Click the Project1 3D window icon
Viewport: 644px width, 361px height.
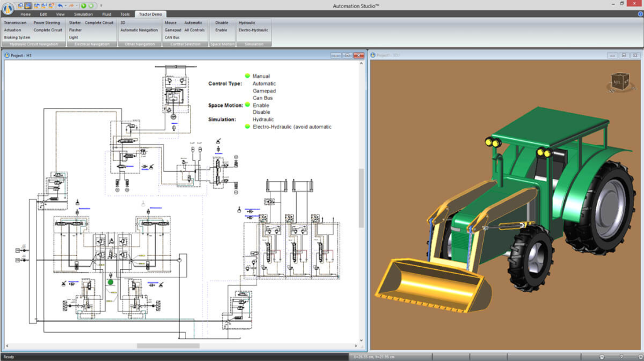click(373, 55)
